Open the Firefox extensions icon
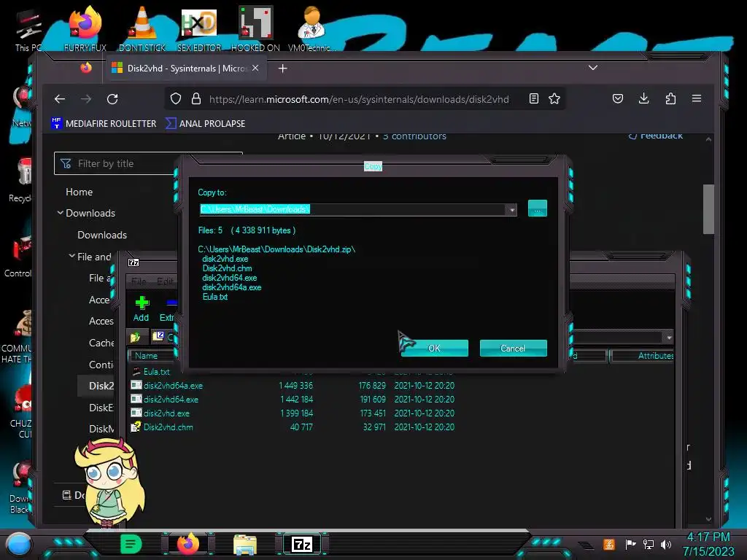Screen dimensions: 747x560 click(x=670, y=98)
